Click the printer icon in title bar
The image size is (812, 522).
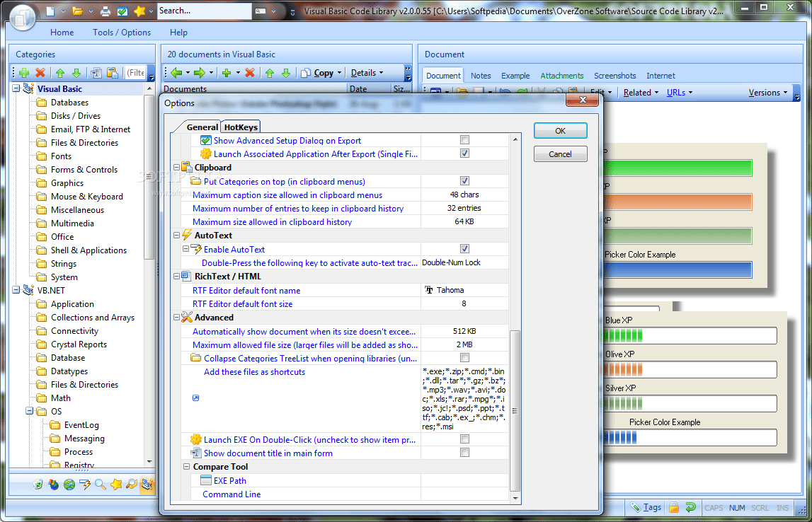(x=105, y=11)
